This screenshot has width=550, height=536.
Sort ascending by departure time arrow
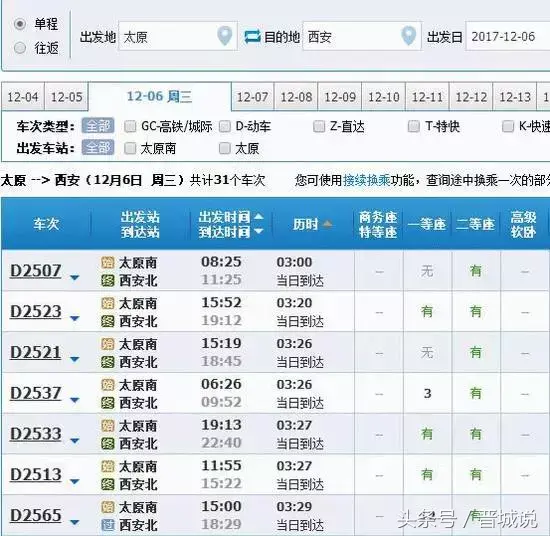click(259, 216)
